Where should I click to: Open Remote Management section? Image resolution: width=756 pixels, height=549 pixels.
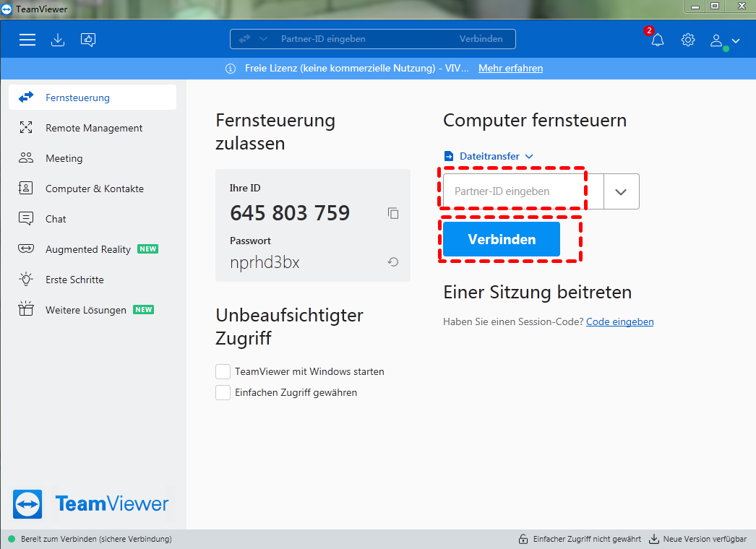click(93, 128)
